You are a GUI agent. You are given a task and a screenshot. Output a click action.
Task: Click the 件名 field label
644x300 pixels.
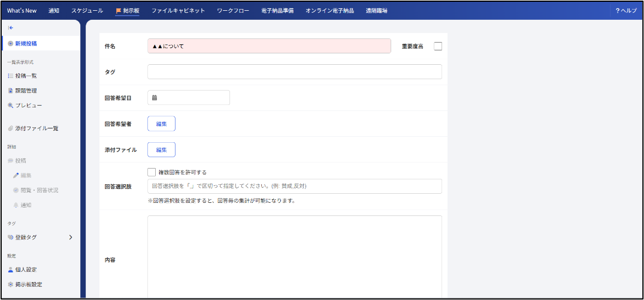[x=110, y=47]
